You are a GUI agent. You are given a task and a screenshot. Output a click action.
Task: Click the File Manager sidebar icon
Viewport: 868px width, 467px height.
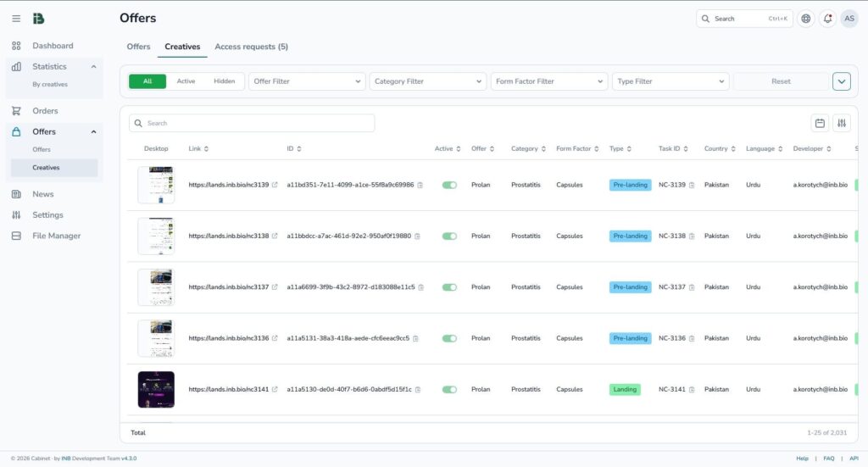pos(16,236)
